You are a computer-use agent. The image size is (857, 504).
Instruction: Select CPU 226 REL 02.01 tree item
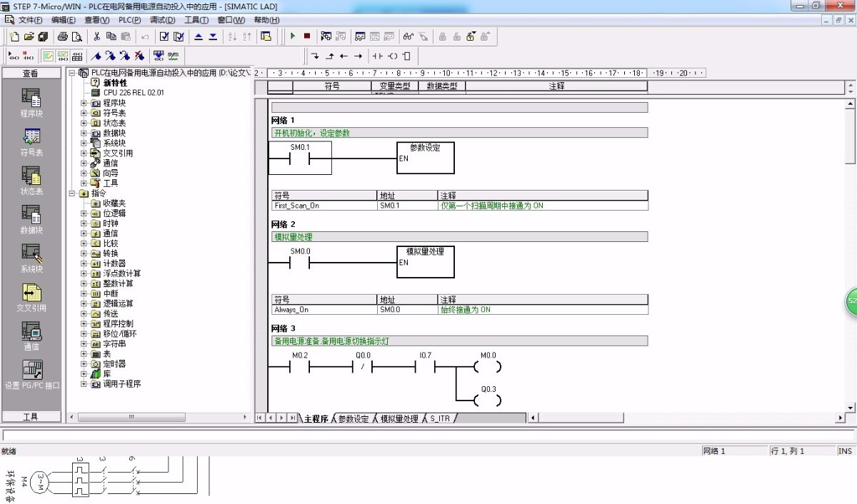pos(134,93)
